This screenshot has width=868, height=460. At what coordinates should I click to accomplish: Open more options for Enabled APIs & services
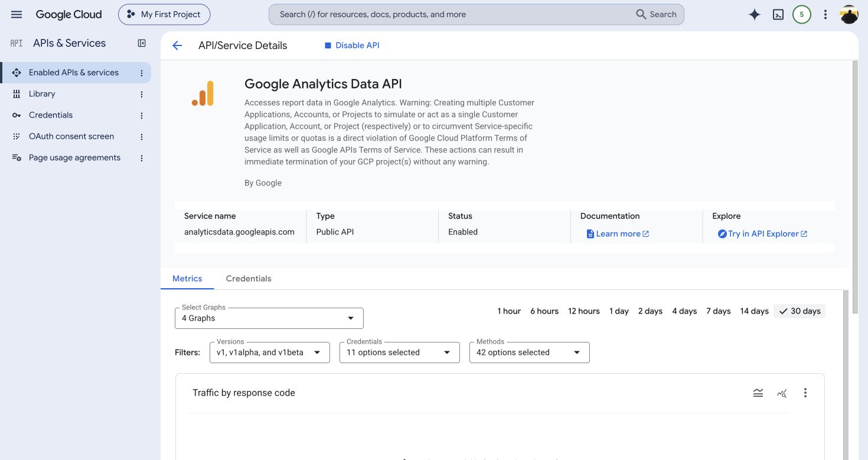pos(142,73)
